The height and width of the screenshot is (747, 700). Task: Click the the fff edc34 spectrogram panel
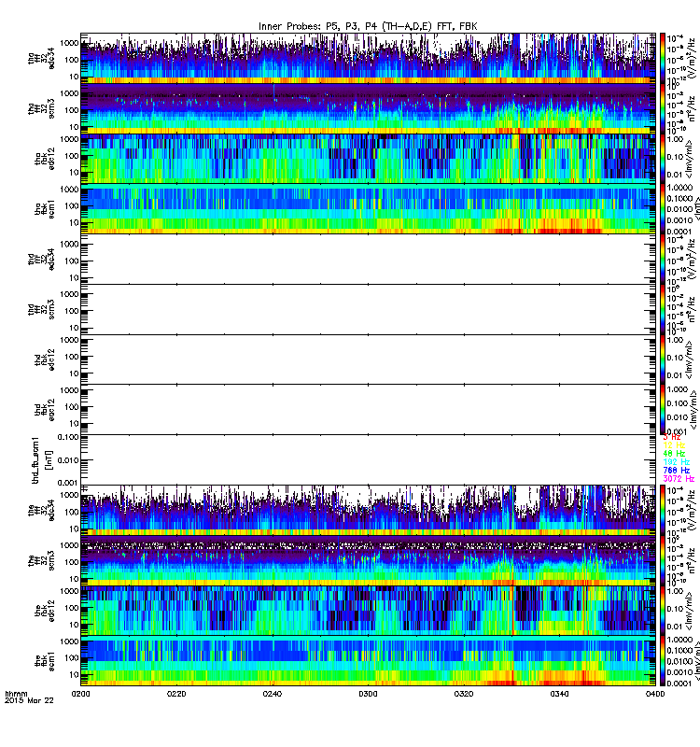[368, 511]
